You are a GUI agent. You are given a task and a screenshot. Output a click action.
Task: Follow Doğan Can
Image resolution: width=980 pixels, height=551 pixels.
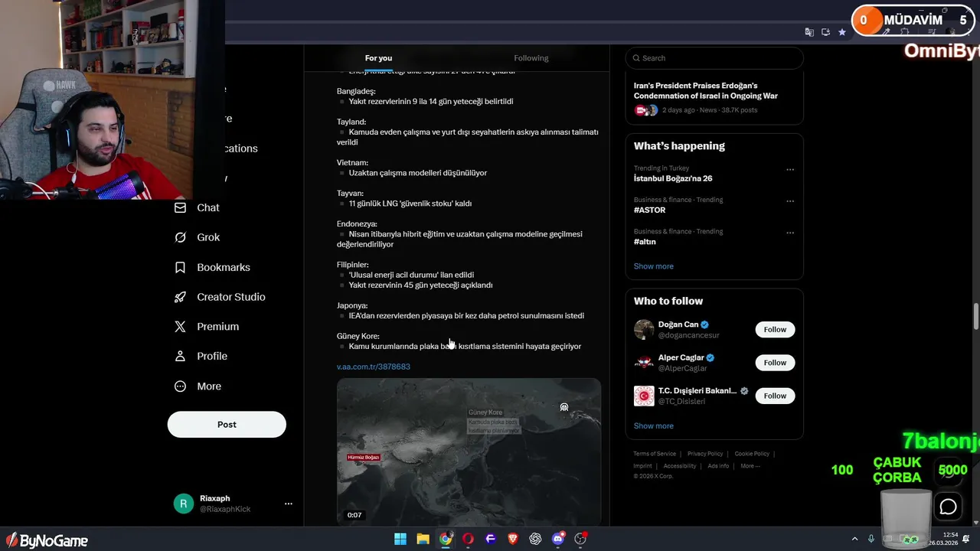pos(775,330)
